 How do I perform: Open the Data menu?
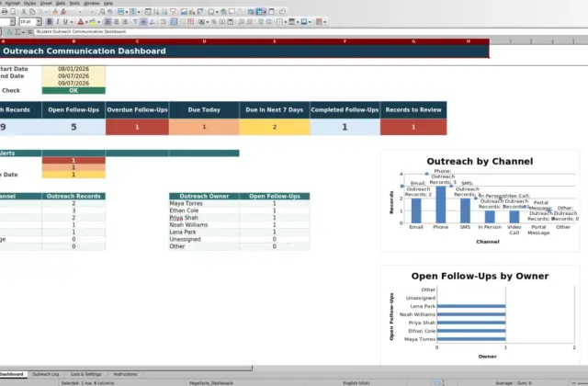[x=61, y=3]
